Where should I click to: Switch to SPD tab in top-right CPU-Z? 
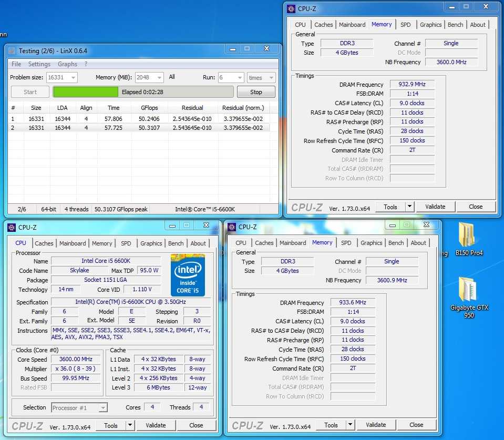click(405, 25)
